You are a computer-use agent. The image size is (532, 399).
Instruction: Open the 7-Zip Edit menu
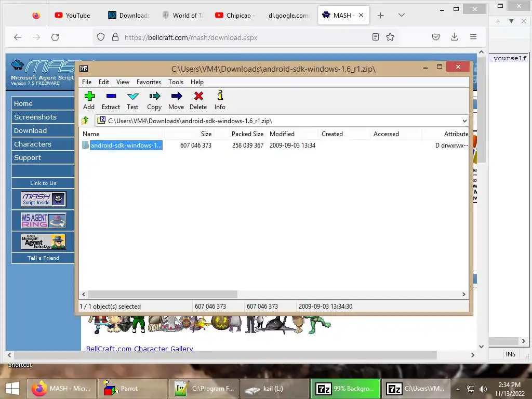point(104,82)
